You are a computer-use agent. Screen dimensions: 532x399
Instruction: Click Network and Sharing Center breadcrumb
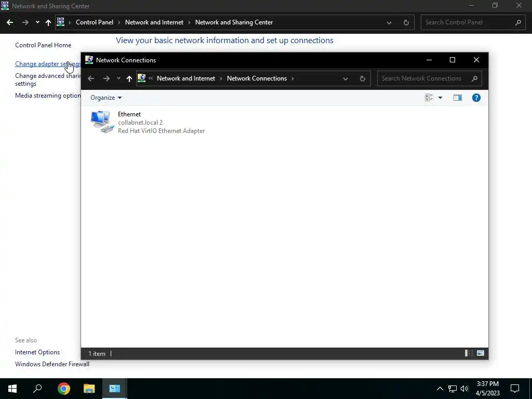pos(234,22)
